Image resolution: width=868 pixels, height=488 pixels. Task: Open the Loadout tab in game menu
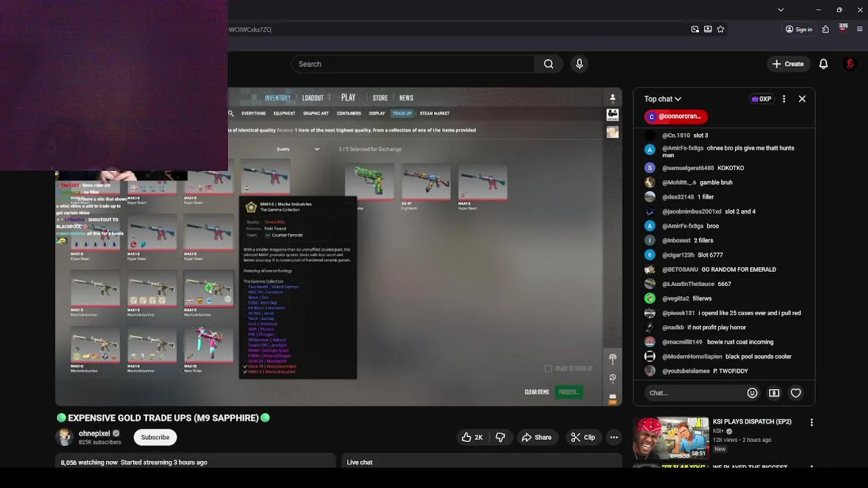[313, 98]
